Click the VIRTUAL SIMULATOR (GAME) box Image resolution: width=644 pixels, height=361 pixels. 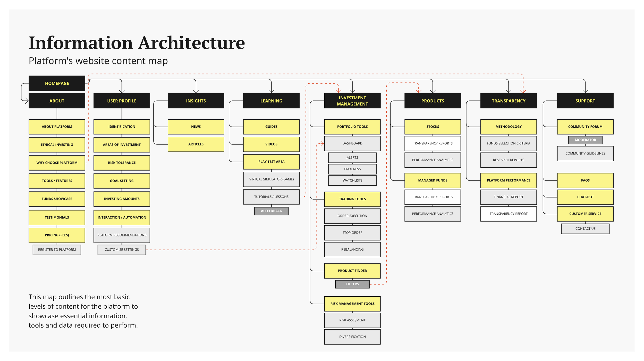click(x=271, y=179)
